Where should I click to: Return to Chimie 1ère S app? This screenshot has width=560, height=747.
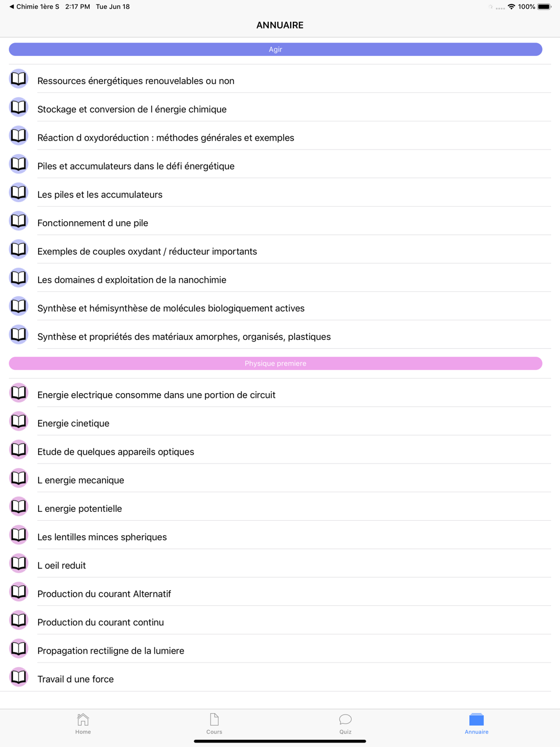coord(34,7)
